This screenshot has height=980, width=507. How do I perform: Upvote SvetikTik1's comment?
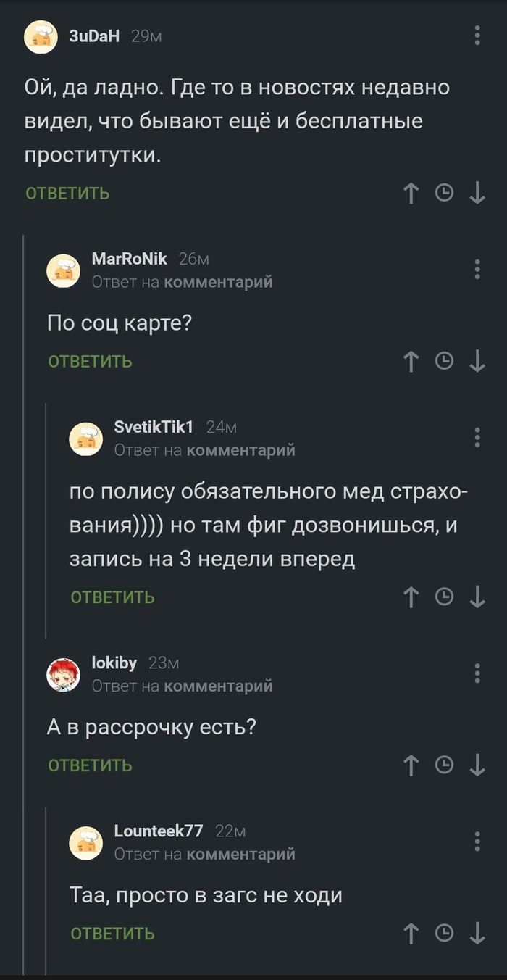tap(411, 597)
